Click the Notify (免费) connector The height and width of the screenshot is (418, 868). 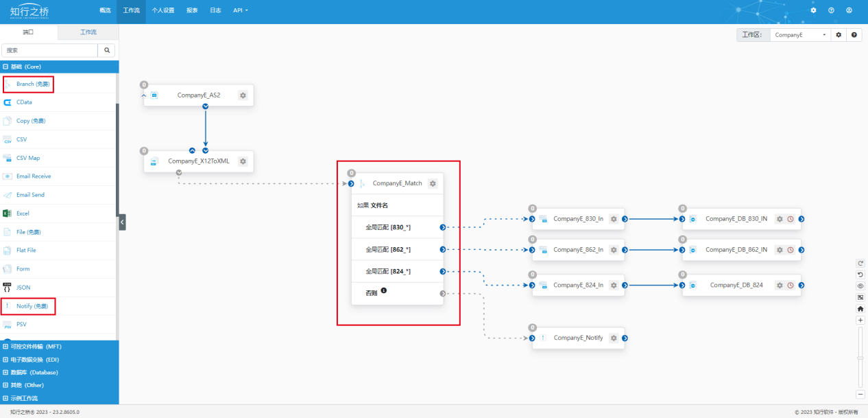click(32, 306)
